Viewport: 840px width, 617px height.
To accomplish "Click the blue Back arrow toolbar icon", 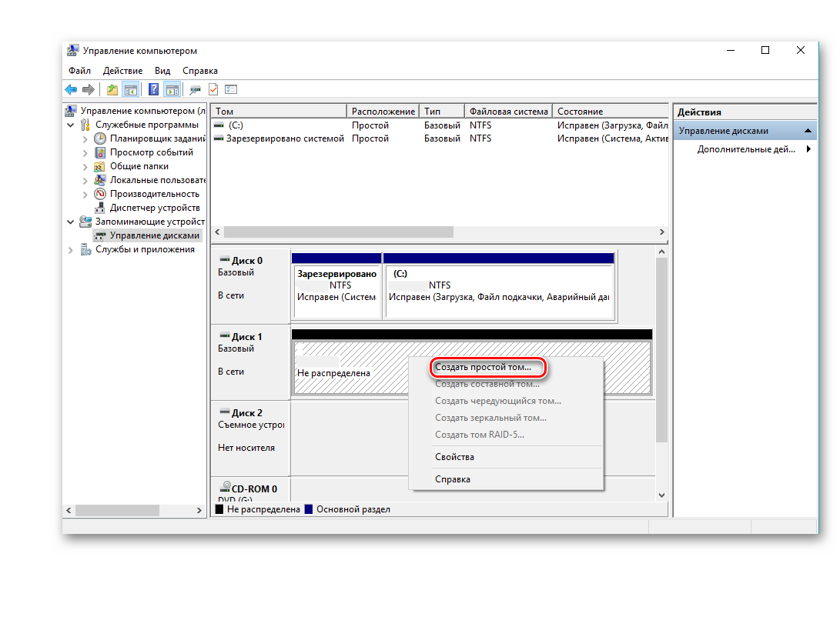I will tap(71, 90).
